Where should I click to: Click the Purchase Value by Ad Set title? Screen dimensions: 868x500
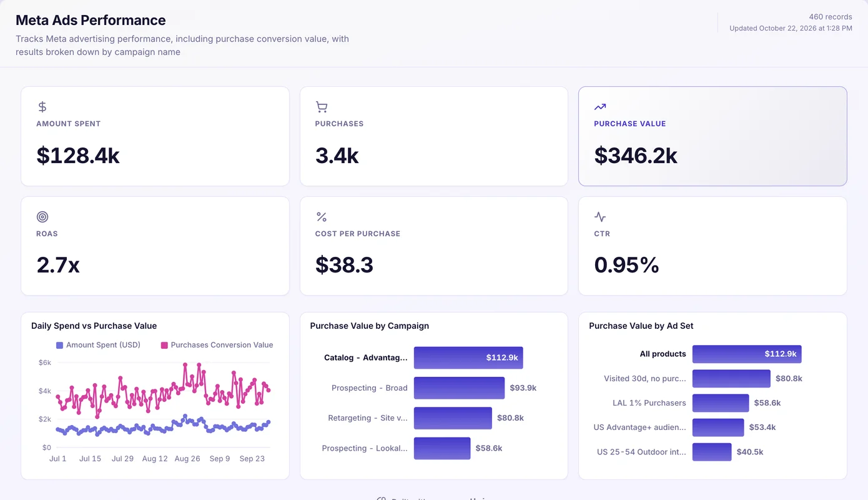pos(641,326)
